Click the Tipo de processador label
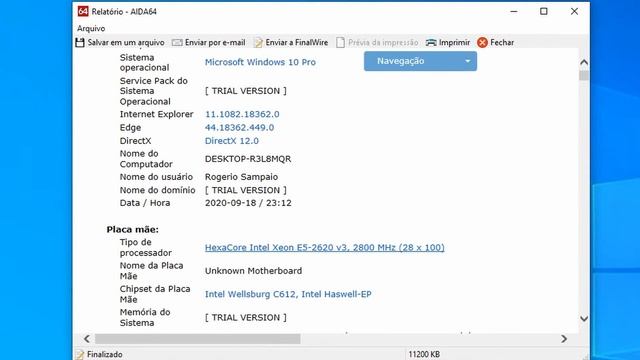The image size is (640, 360). pos(146,247)
